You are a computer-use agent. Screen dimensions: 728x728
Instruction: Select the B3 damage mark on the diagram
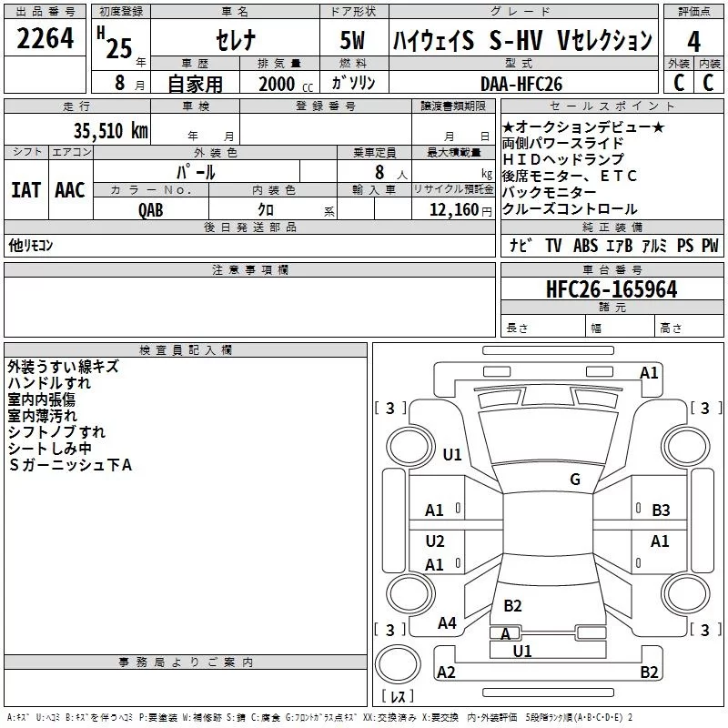(x=661, y=511)
